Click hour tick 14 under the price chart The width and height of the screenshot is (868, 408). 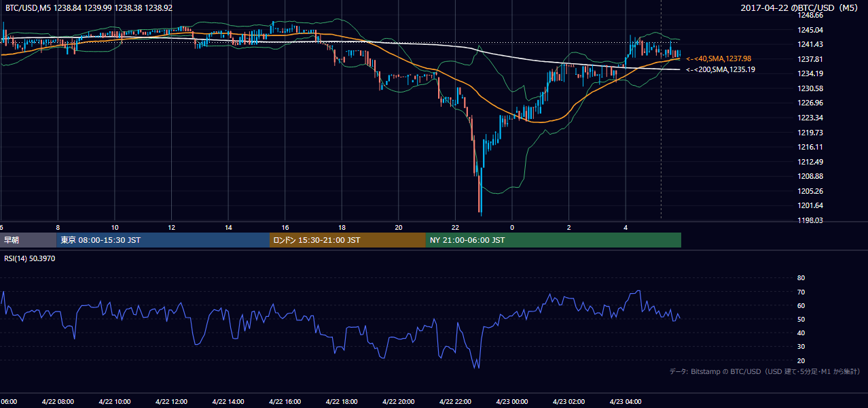tap(228, 227)
